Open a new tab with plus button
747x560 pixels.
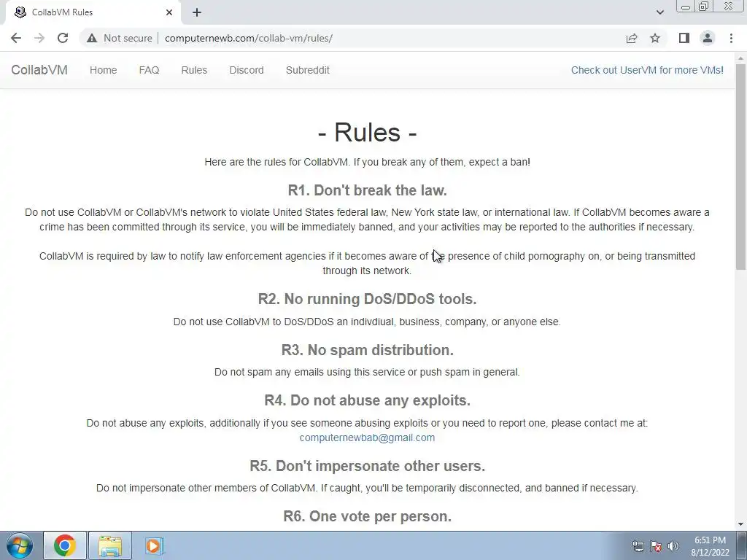point(197,12)
